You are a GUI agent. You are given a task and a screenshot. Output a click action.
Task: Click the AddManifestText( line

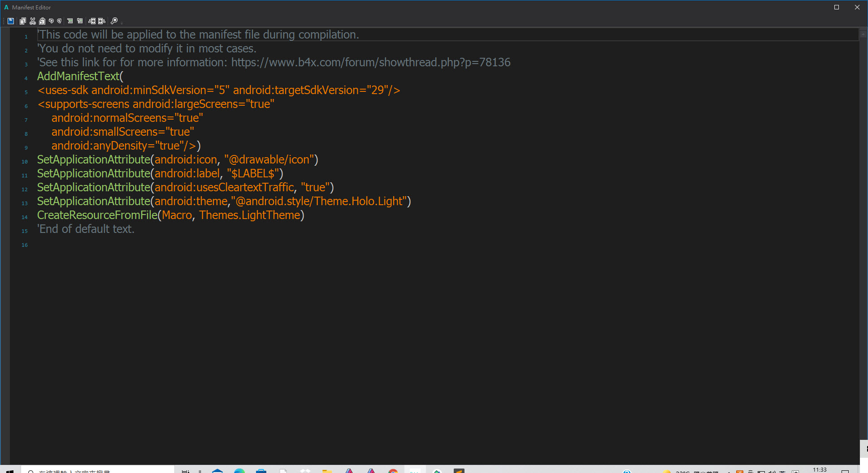pos(80,76)
